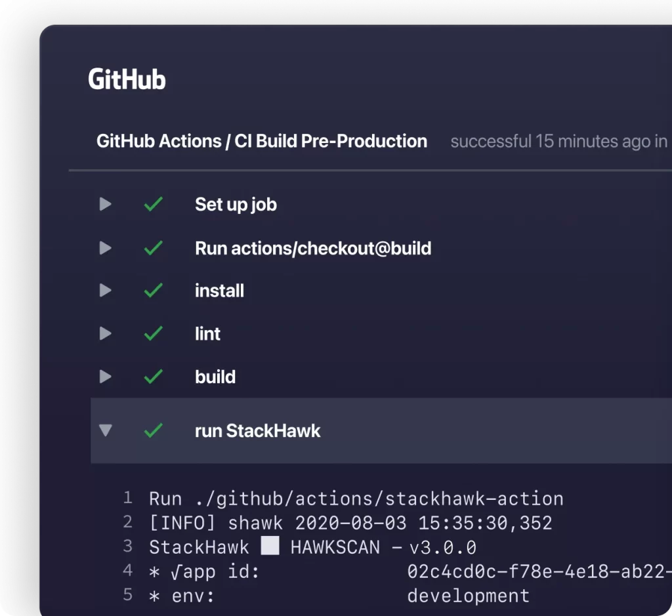Click the success checkmark for lint
The width and height of the screenshot is (672, 616).
pyautogui.click(x=153, y=334)
